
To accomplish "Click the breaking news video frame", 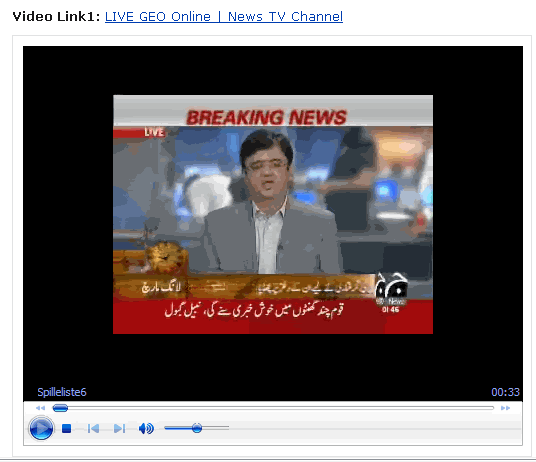I will click(x=273, y=214).
